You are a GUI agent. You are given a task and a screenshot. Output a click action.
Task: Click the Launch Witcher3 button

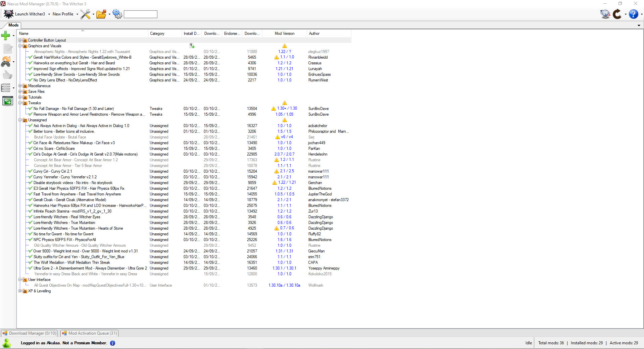[25, 14]
